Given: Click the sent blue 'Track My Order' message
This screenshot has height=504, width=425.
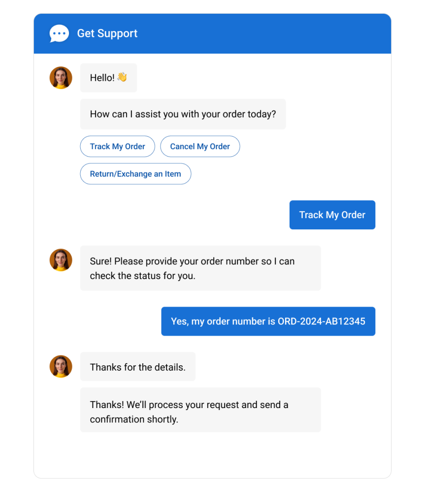Looking at the screenshot, I should [x=332, y=215].
